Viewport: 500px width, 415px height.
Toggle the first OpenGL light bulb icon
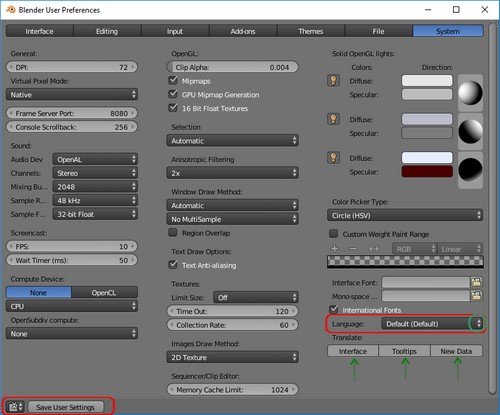[333, 81]
